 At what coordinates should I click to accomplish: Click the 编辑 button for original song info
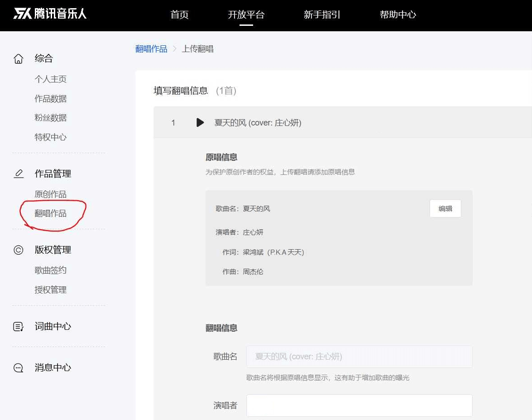click(445, 208)
